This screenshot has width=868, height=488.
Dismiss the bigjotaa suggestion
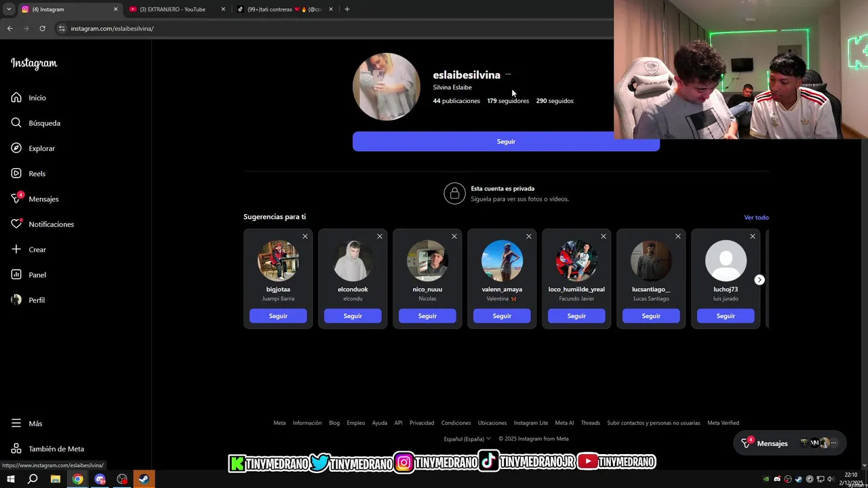305,237
